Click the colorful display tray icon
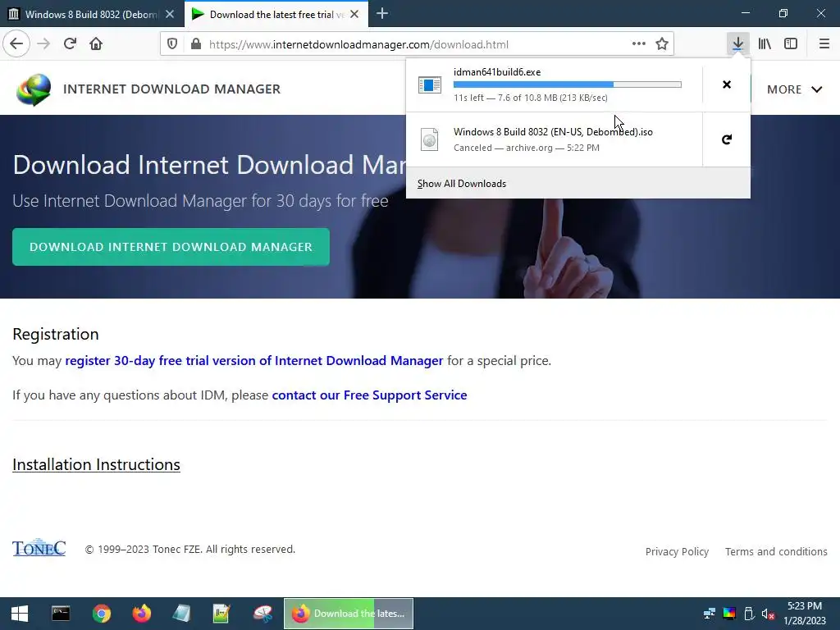The width and height of the screenshot is (840, 630). click(729, 614)
